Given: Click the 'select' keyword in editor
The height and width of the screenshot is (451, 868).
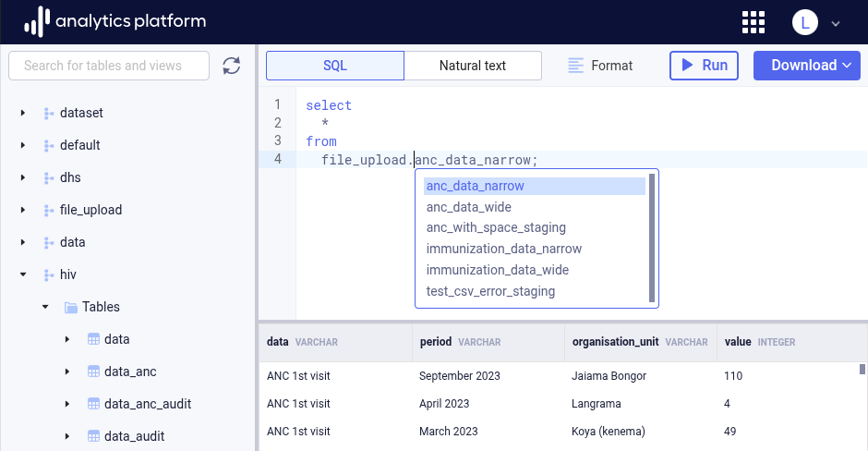Looking at the screenshot, I should point(329,105).
